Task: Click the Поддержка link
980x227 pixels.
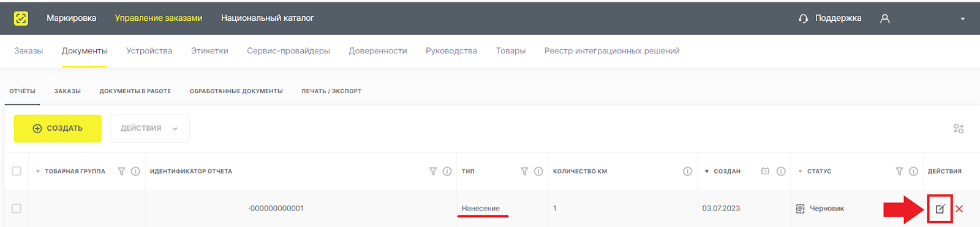Action: tap(838, 18)
